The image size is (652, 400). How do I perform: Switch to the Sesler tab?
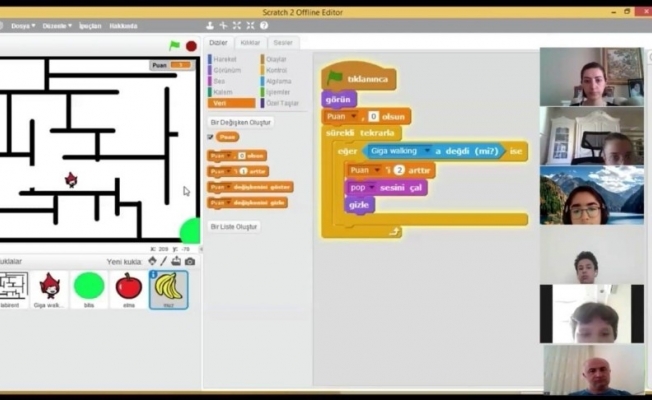click(x=283, y=43)
